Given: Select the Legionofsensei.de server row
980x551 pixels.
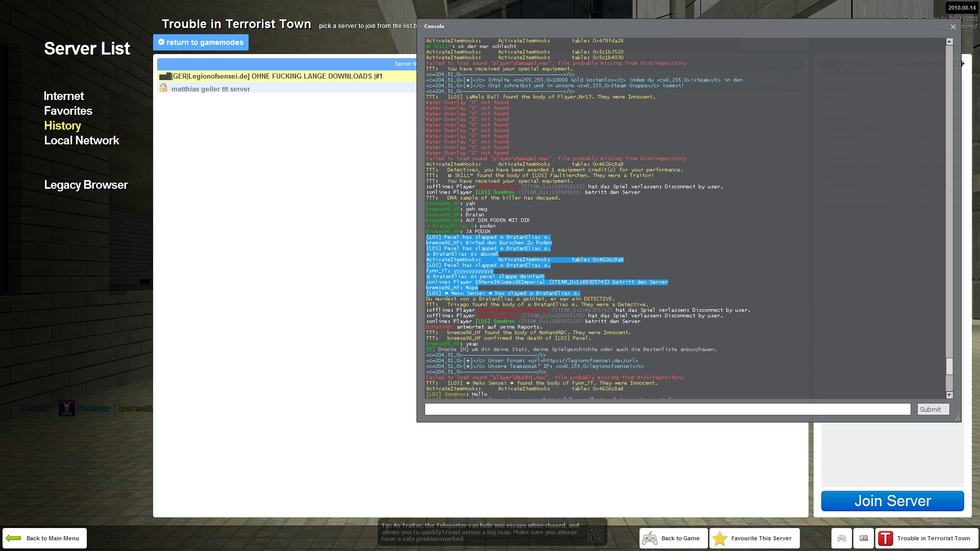Looking at the screenshot, I should [x=287, y=76].
